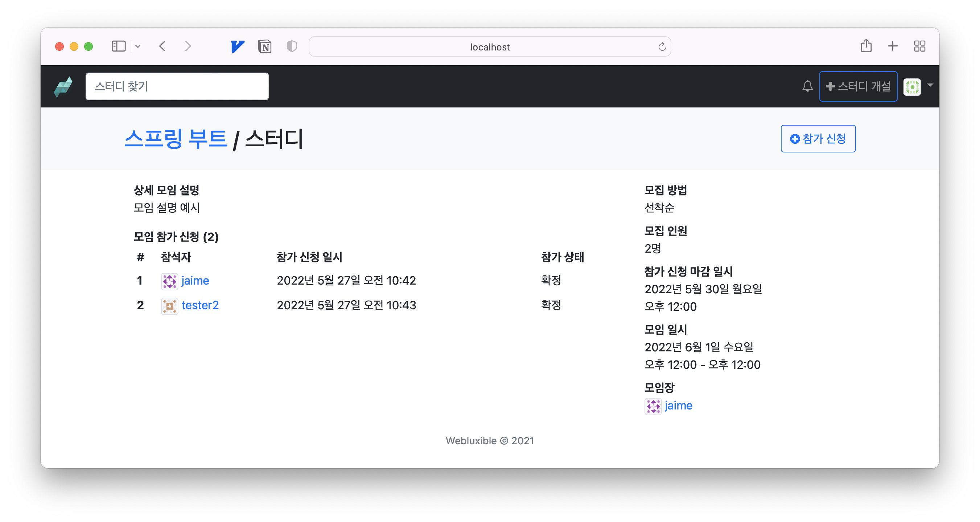The image size is (980, 522).
Task: Click the blue V extension icon
Action: pos(238,46)
